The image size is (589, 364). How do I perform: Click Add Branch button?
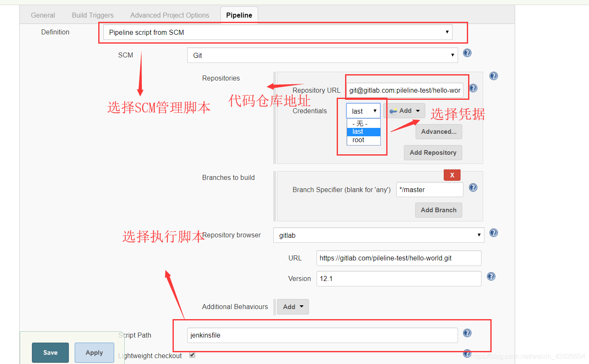[439, 210]
